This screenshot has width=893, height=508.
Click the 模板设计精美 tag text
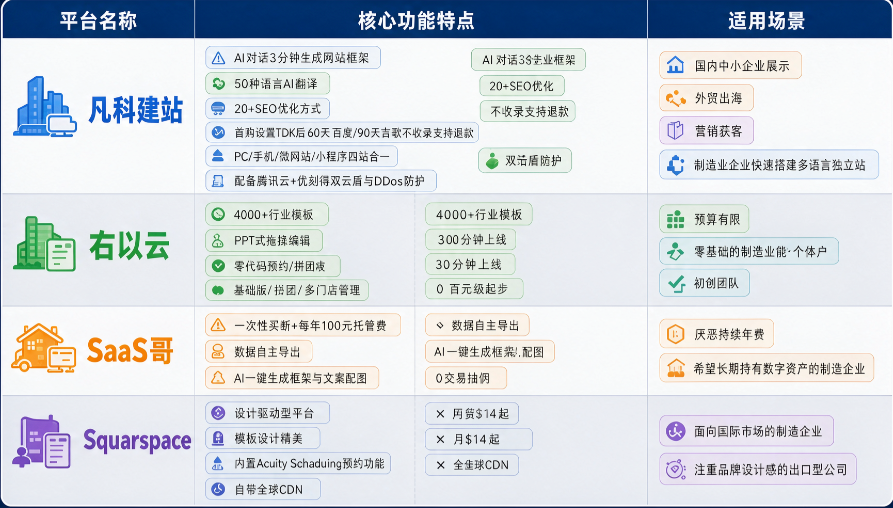coord(268,439)
